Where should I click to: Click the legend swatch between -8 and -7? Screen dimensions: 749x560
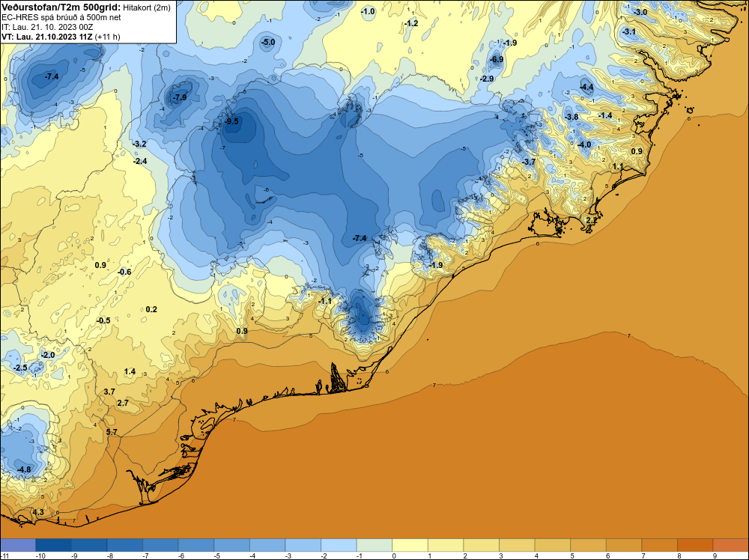(124, 545)
